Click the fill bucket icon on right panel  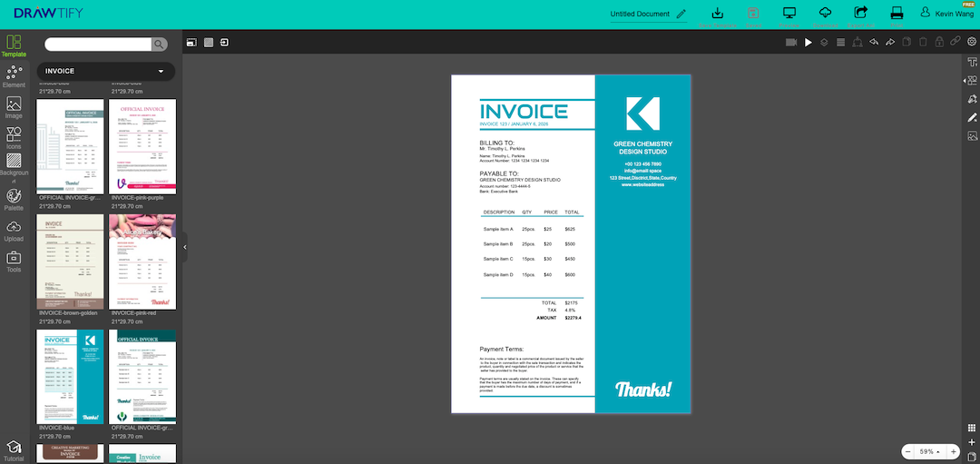(972, 99)
